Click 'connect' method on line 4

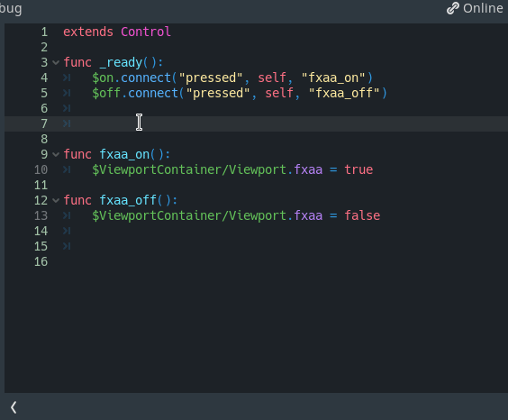[x=146, y=78]
